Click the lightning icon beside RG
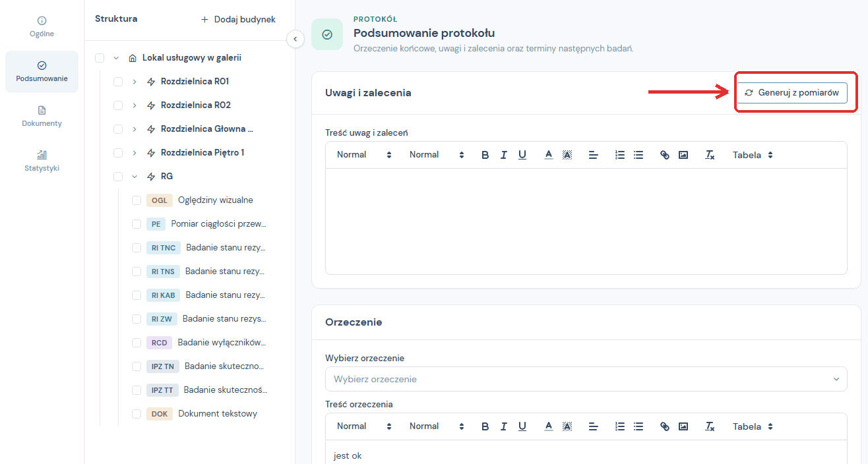 point(151,177)
